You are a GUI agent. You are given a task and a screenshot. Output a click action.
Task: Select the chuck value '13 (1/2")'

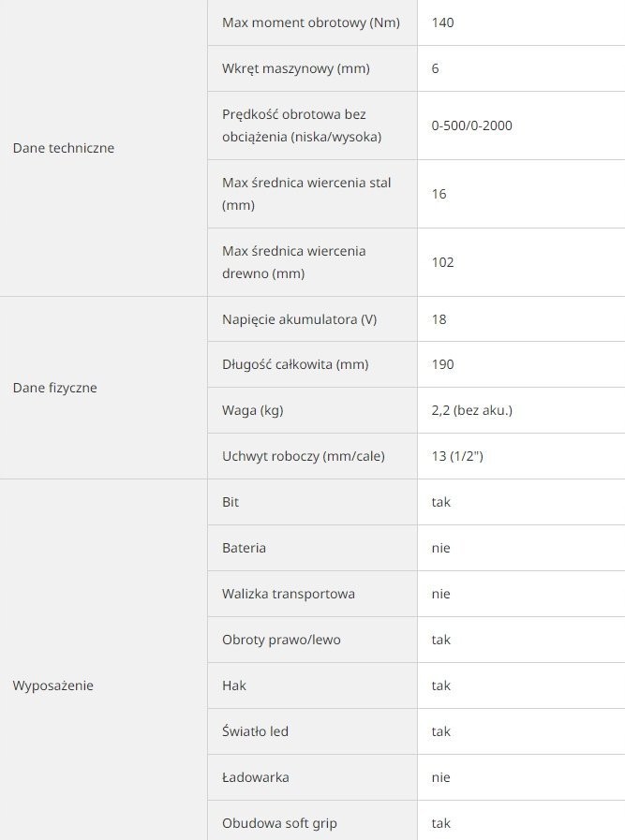pyautogui.click(x=458, y=456)
